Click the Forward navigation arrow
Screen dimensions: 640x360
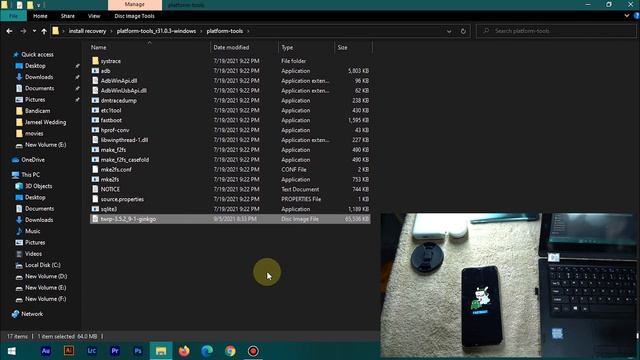pos(23,31)
